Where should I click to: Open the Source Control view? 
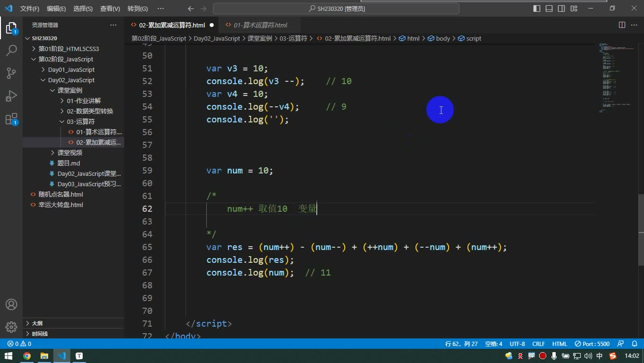[x=11, y=73]
